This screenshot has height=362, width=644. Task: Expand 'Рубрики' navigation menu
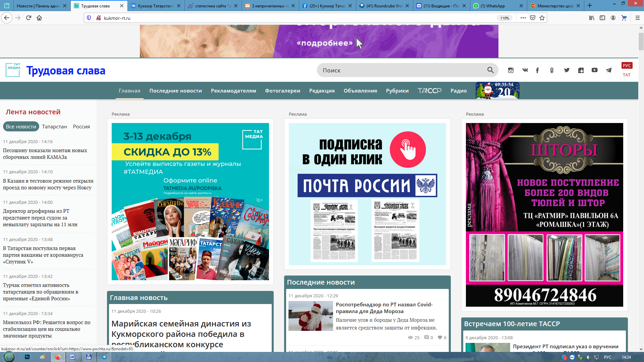point(397,90)
